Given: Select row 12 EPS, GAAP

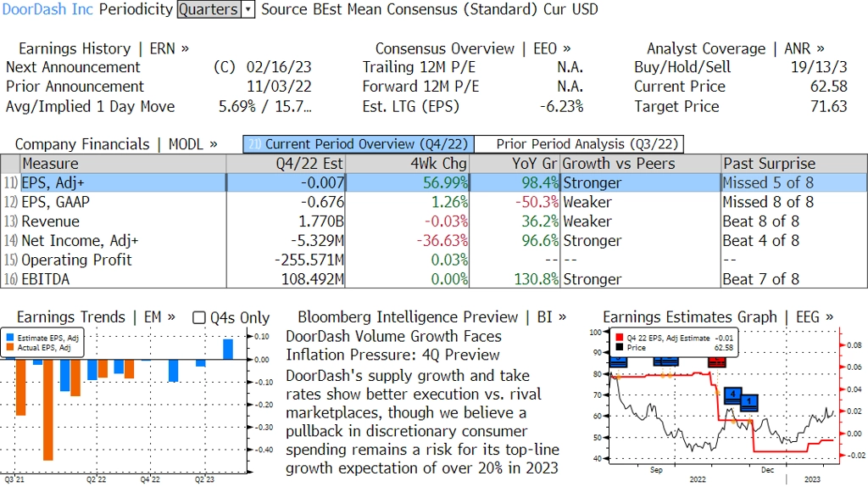Looking at the screenshot, I should click(x=434, y=202).
